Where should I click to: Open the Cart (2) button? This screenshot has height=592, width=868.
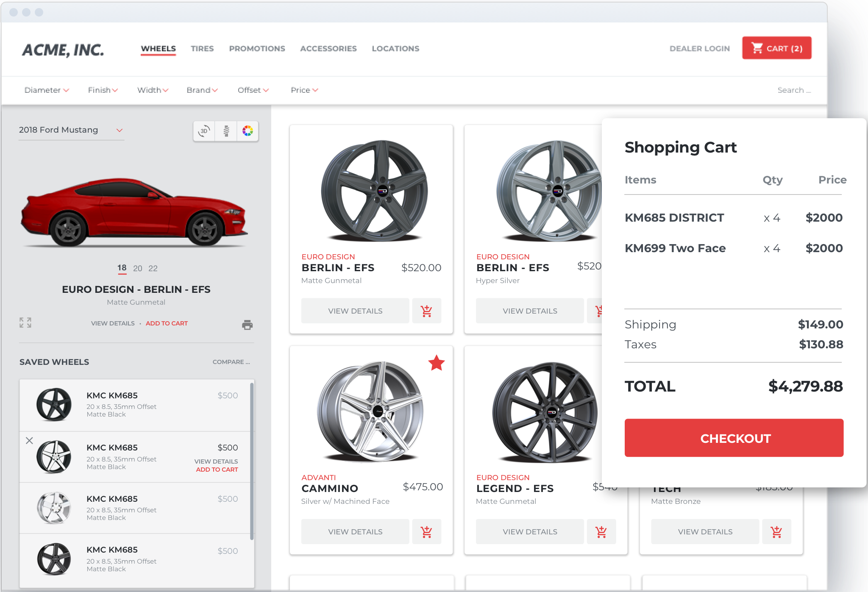click(777, 48)
